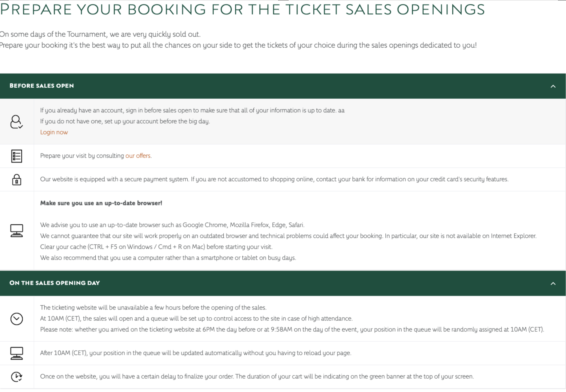Click the set up your account sentence
The width and height of the screenshot is (566, 392).
click(125, 121)
